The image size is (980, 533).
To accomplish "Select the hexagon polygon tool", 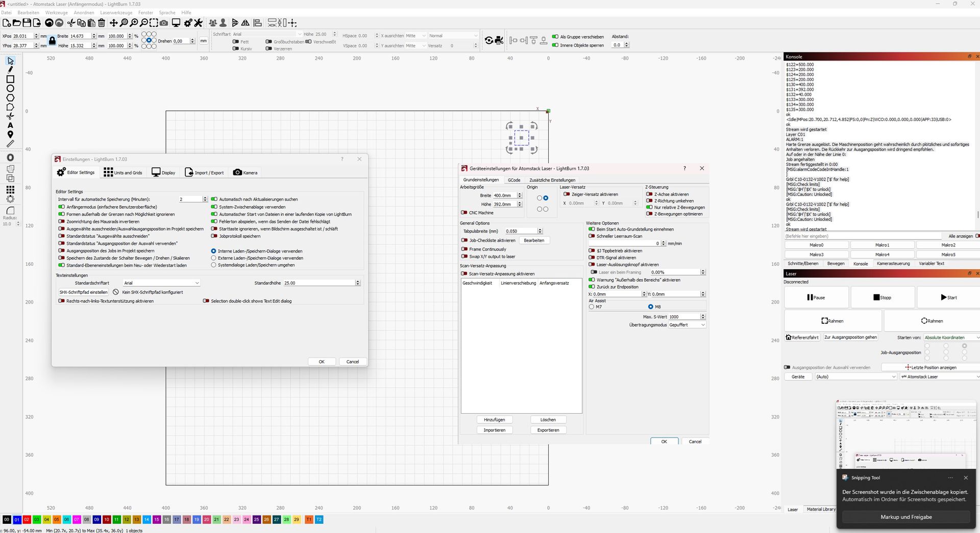I will tap(10, 97).
